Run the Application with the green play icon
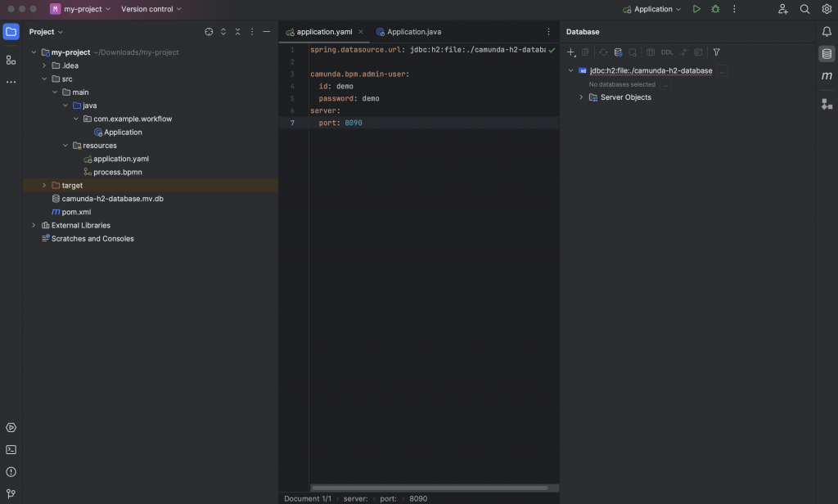 696,9
